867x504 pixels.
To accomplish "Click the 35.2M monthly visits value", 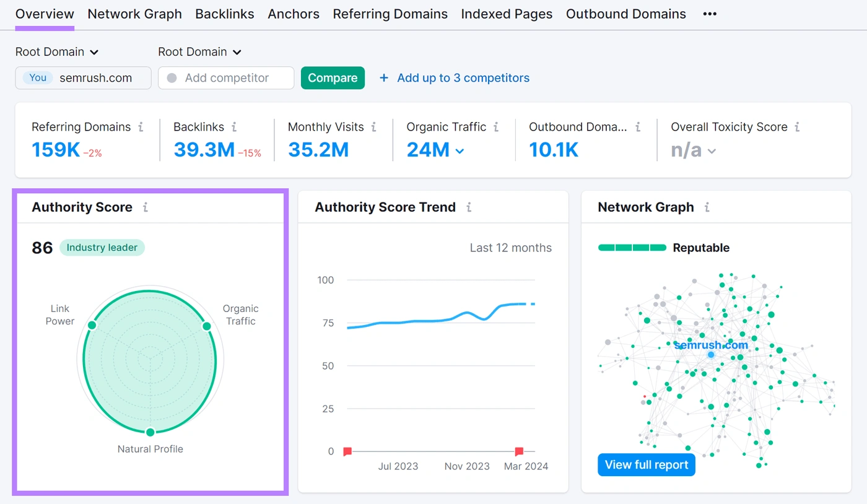I will click(x=318, y=150).
